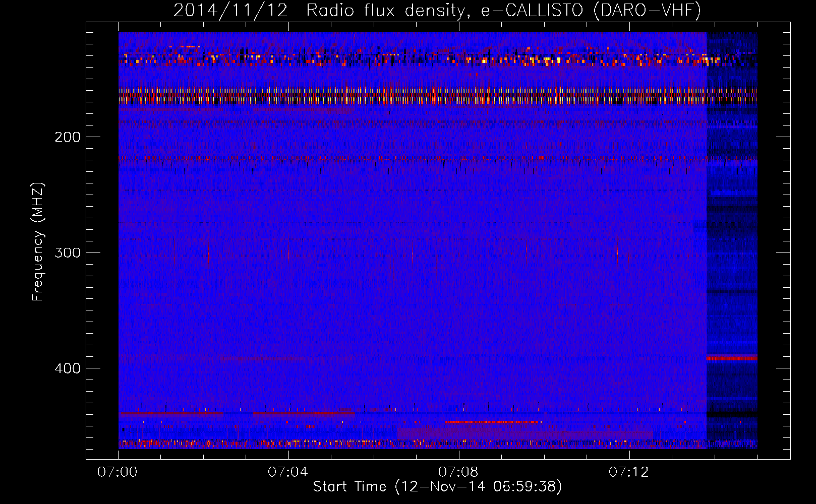This screenshot has height=504, width=816.
Task: Click the 07:08 time tick label
Action: coord(458,472)
